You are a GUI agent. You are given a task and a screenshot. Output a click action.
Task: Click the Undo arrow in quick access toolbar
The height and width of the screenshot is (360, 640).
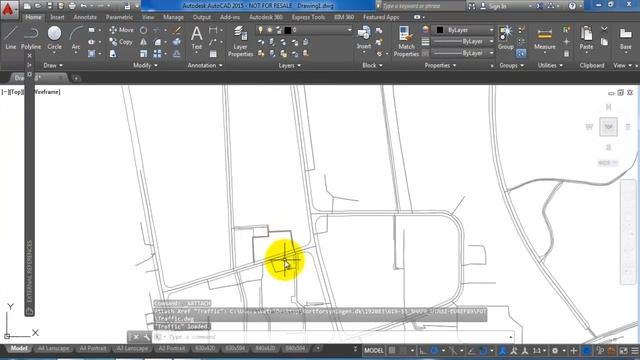click(84, 6)
